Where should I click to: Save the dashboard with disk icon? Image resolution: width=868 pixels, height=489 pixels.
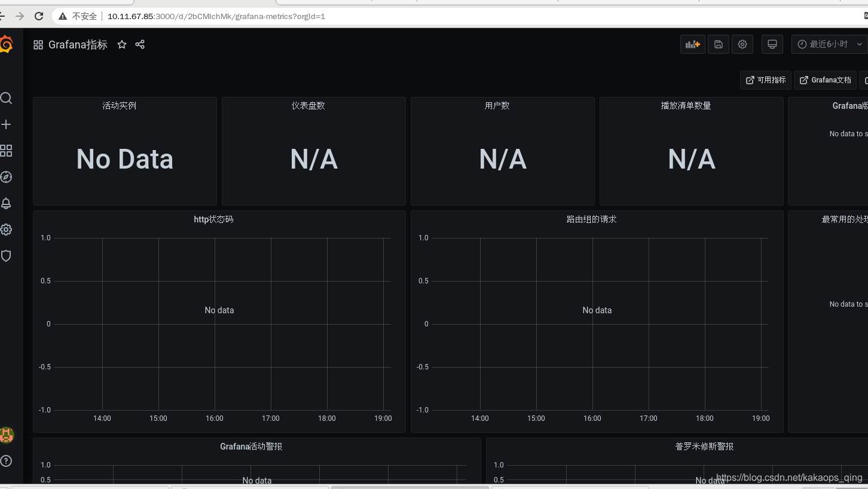coord(719,44)
